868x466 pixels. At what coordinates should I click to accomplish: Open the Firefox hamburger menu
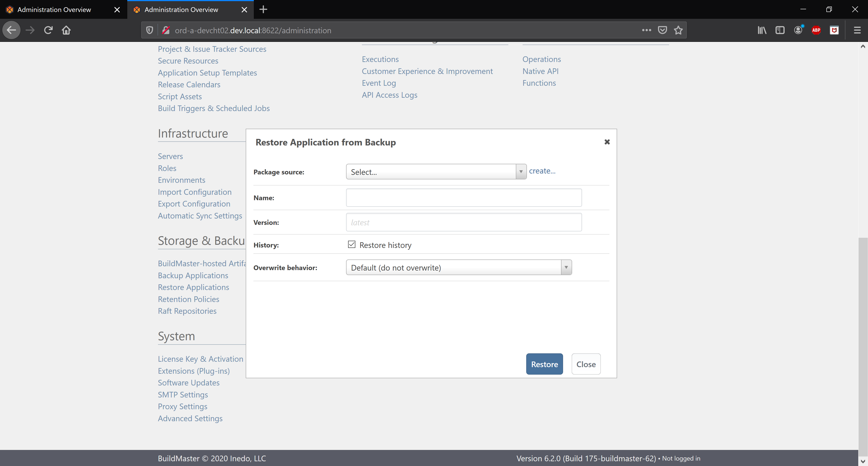tap(857, 30)
